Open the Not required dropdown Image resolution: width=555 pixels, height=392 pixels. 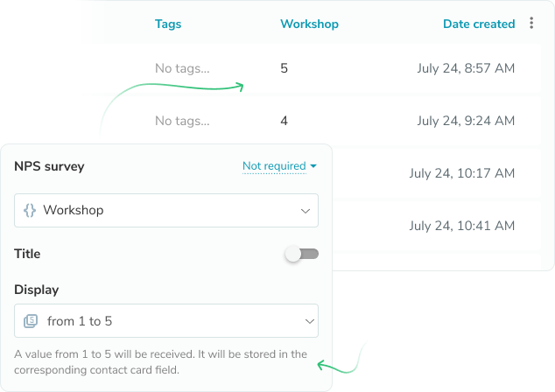pyautogui.click(x=274, y=166)
